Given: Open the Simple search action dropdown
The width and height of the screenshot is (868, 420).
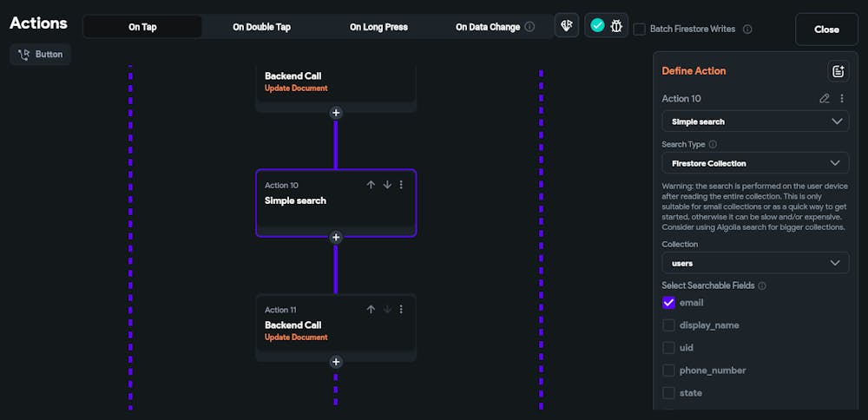Looking at the screenshot, I should pyautogui.click(x=755, y=121).
